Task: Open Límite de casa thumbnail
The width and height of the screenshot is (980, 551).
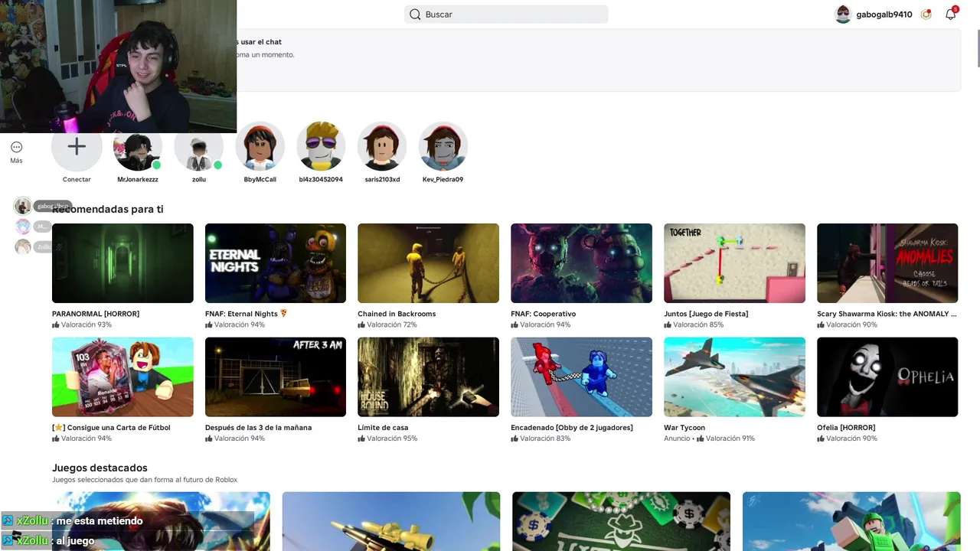Action: point(428,377)
